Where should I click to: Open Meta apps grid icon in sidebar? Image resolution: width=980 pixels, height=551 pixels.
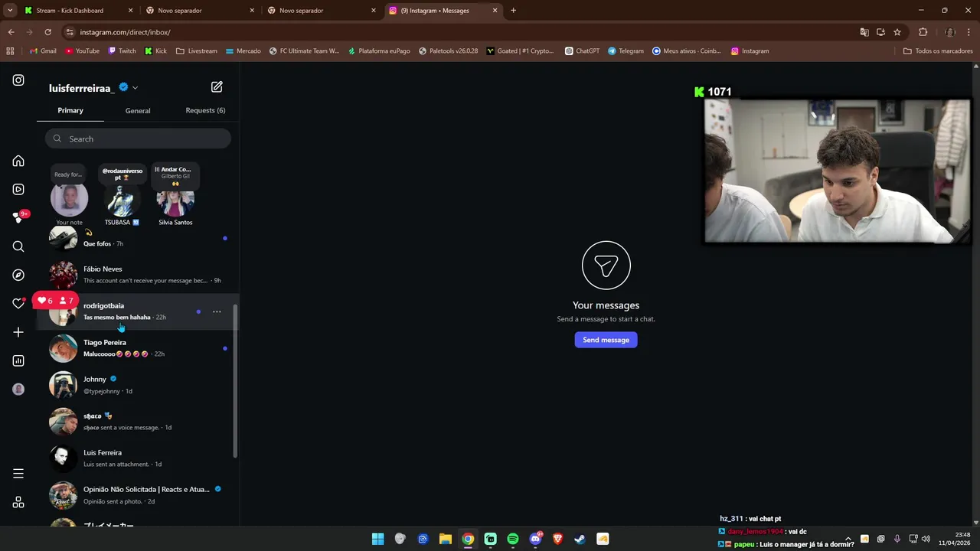coord(18,502)
